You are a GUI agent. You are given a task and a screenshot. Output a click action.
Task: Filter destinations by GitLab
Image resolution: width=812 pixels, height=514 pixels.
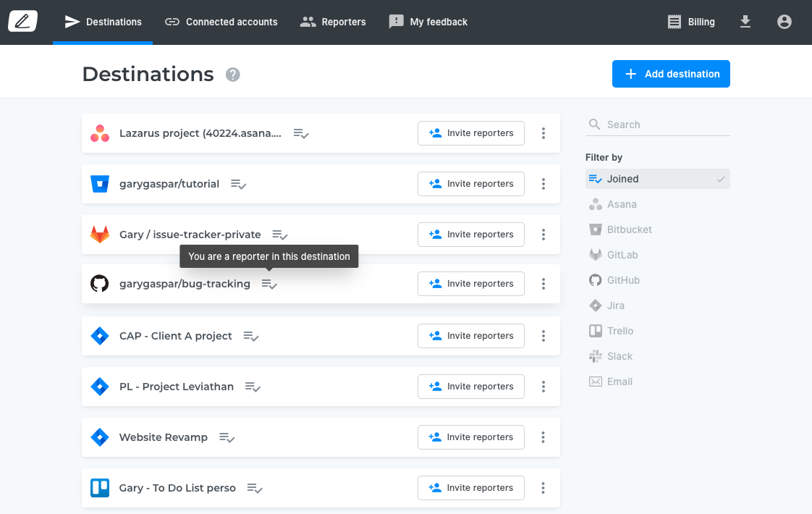613,255
